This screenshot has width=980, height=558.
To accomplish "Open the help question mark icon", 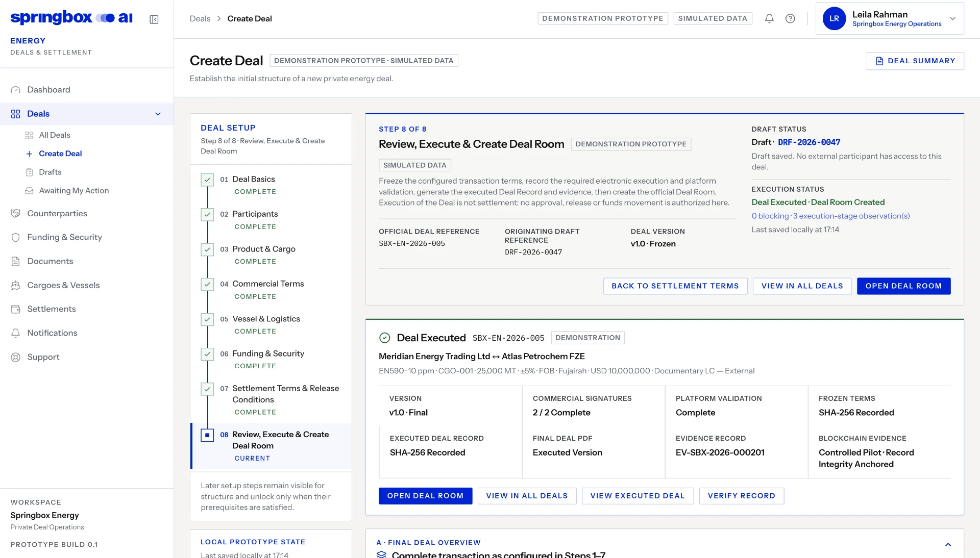I will [x=790, y=18].
